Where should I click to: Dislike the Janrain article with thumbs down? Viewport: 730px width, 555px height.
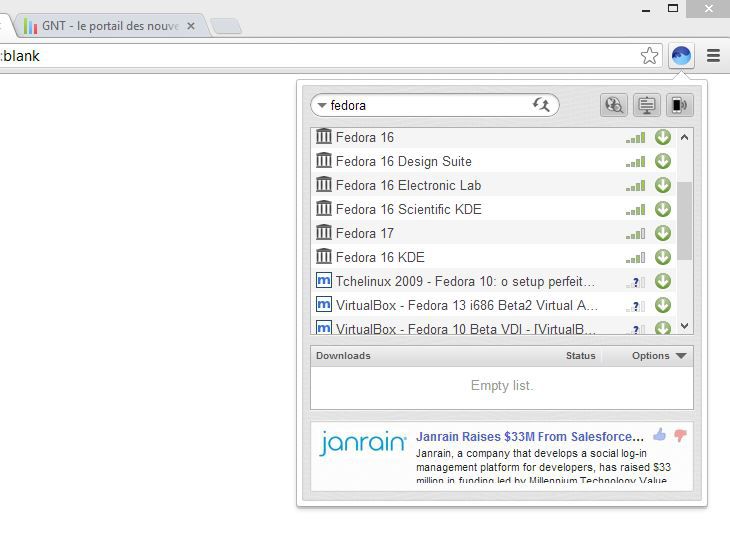(x=680, y=436)
